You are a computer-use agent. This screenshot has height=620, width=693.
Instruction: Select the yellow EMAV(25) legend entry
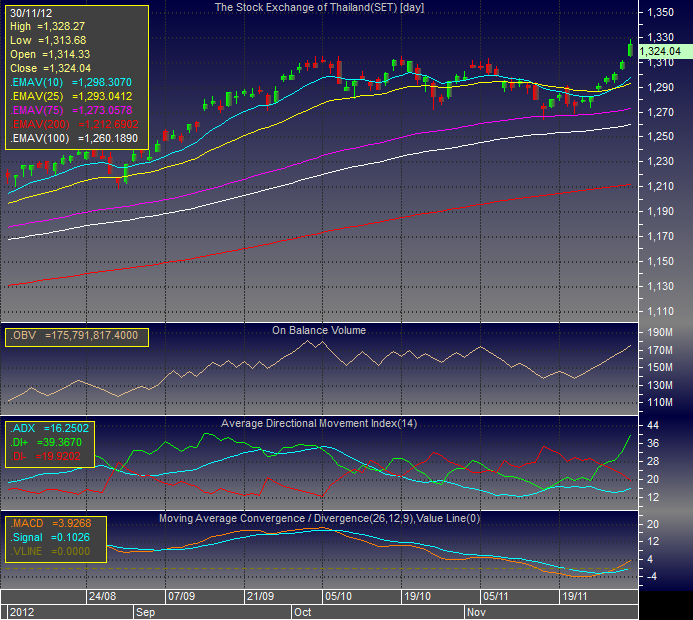[x=71, y=96]
